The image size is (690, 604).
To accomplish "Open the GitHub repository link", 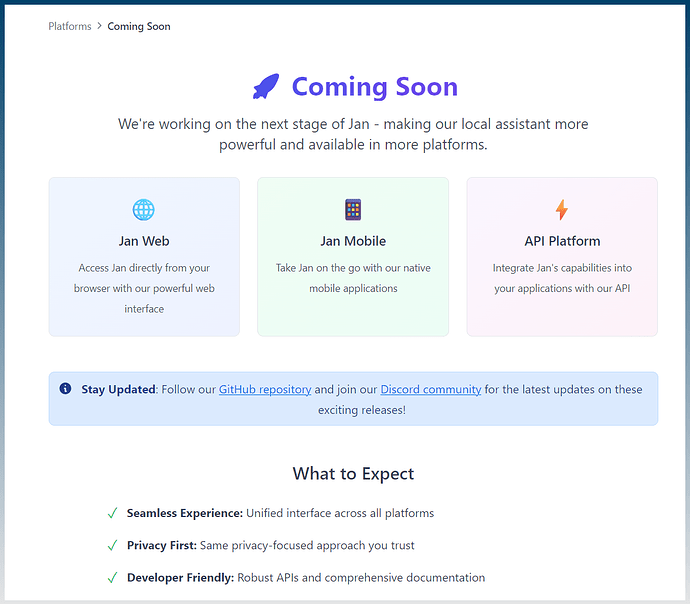I will click(265, 389).
